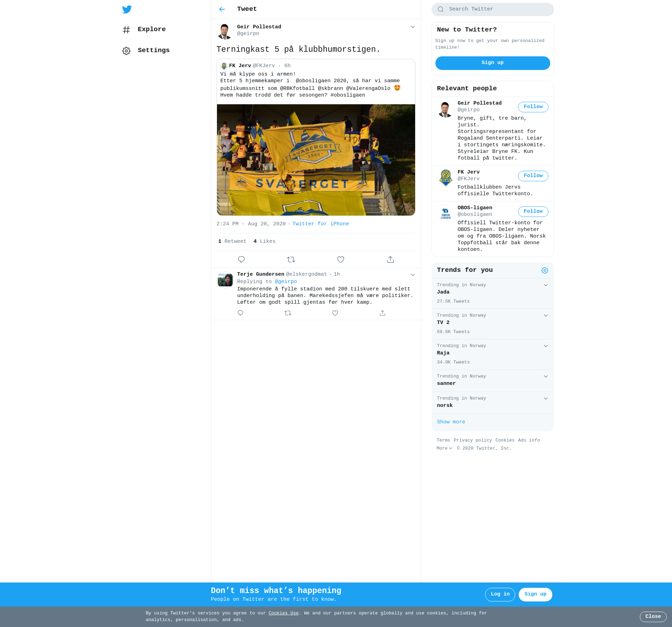The image size is (672, 627).
Task: Click Geir Pollestad's avatar in the tweet
Action: click(225, 31)
